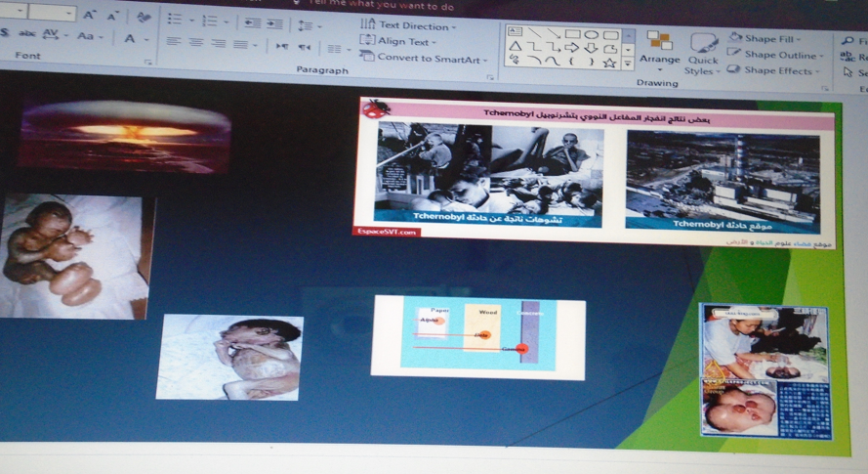The image size is (868, 474).
Task: Click the Arrange button
Action: [659, 48]
